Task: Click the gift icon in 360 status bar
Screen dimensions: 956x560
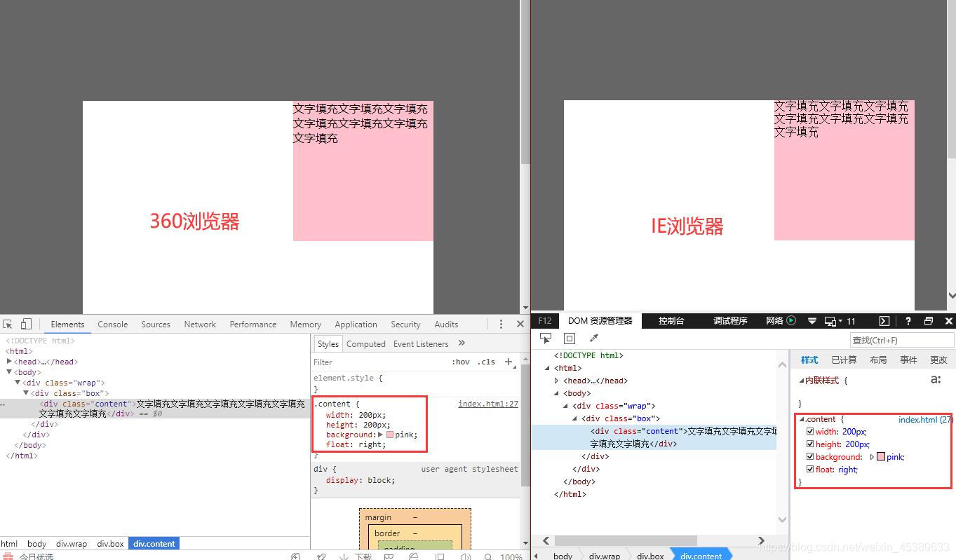Action: (x=8, y=556)
